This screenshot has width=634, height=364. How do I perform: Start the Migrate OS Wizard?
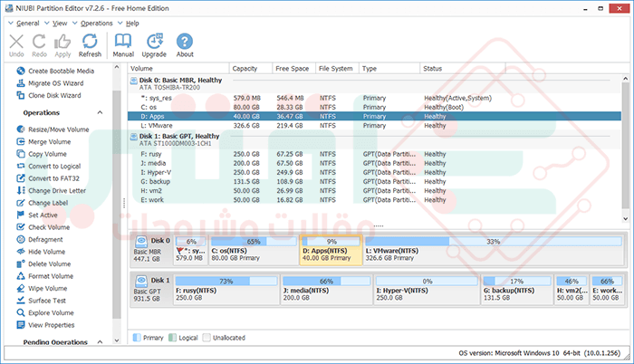coord(50,83)
